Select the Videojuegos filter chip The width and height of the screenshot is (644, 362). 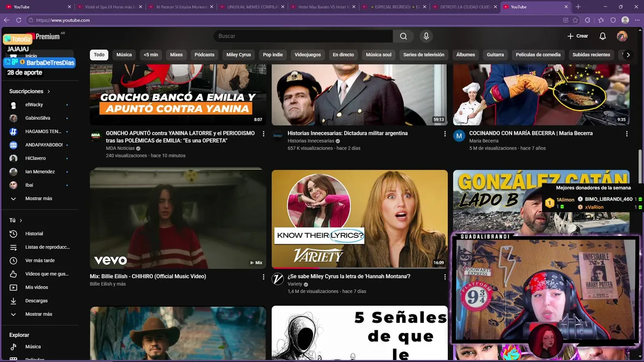pyautogui.click(x=307, y=55)
